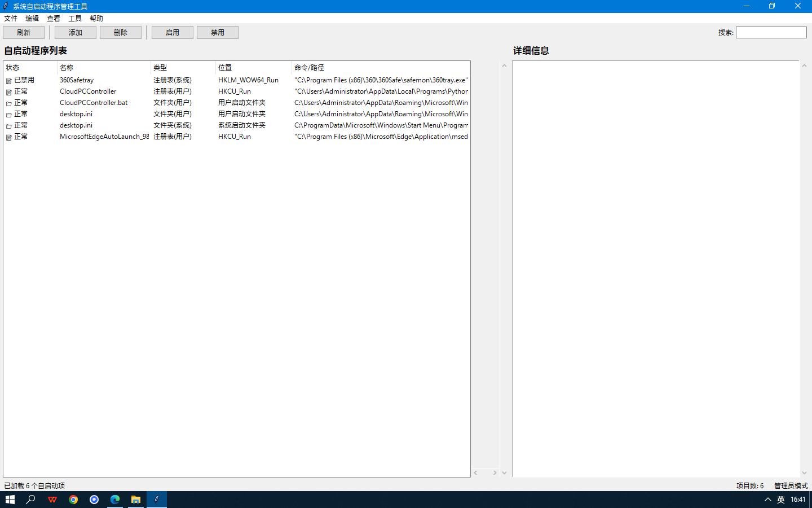Click the folder icon beside the system desktop.ini entry
This screenshot has height=508, width=812.
8,125
